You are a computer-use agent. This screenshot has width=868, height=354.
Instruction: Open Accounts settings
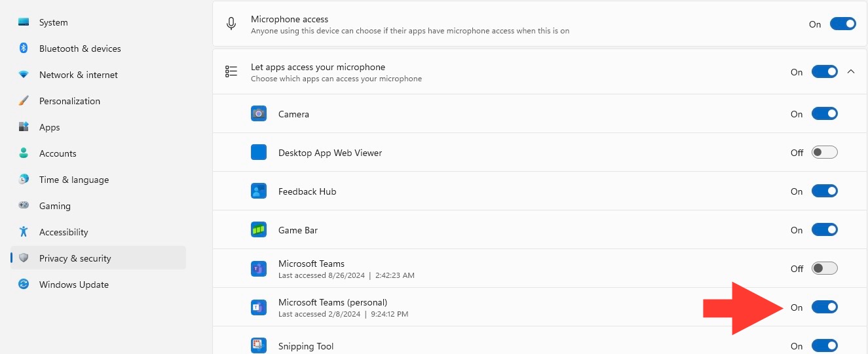click(x=98, y=153)
